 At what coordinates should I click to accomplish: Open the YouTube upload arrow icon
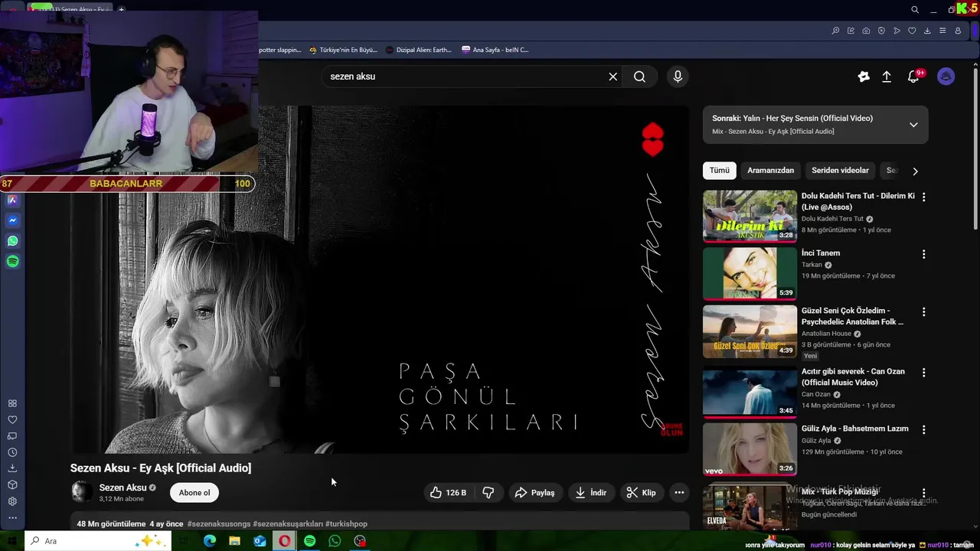pyautogui.click(x=887, y=77)
